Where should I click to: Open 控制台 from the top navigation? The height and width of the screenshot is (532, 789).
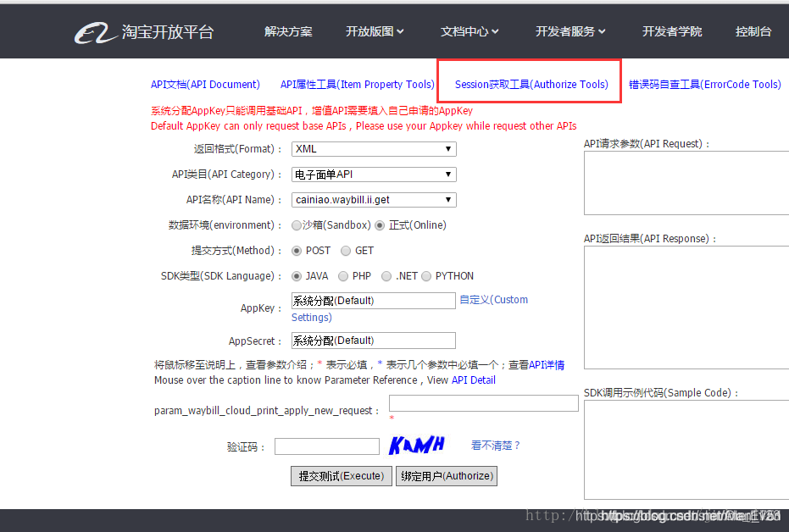click(753, 31)
